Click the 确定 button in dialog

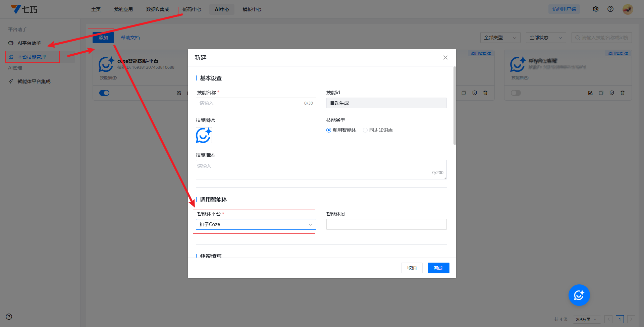click(438, 268)
